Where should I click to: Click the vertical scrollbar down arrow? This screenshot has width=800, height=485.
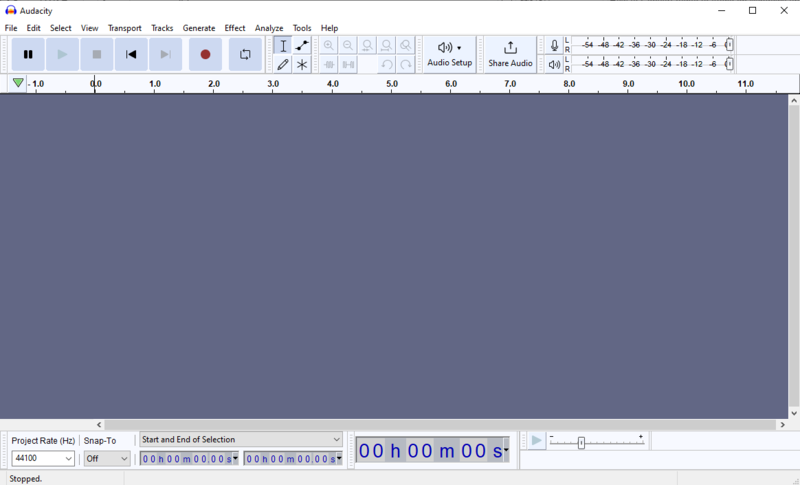794,413
